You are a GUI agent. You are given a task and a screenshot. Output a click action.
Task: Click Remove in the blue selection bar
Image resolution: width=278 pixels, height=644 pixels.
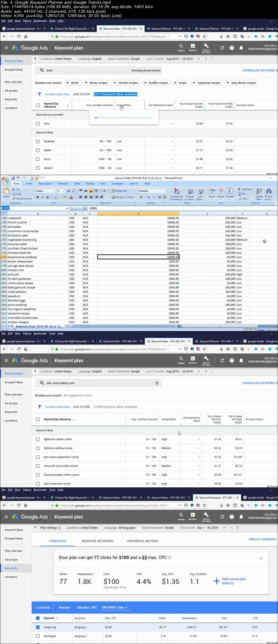(x=65, y=608)
